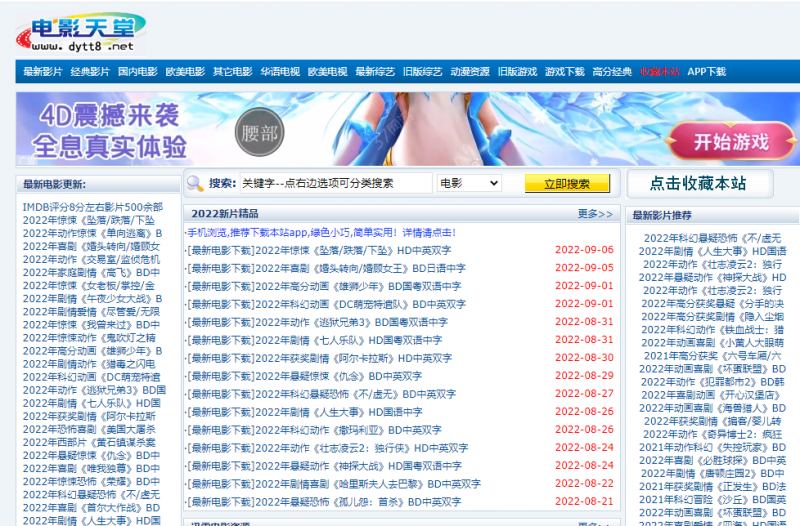Expand 更多>> in the 2022新片精品 panel
The height and width of the screenshot is (526, 800).
[595, 213]
